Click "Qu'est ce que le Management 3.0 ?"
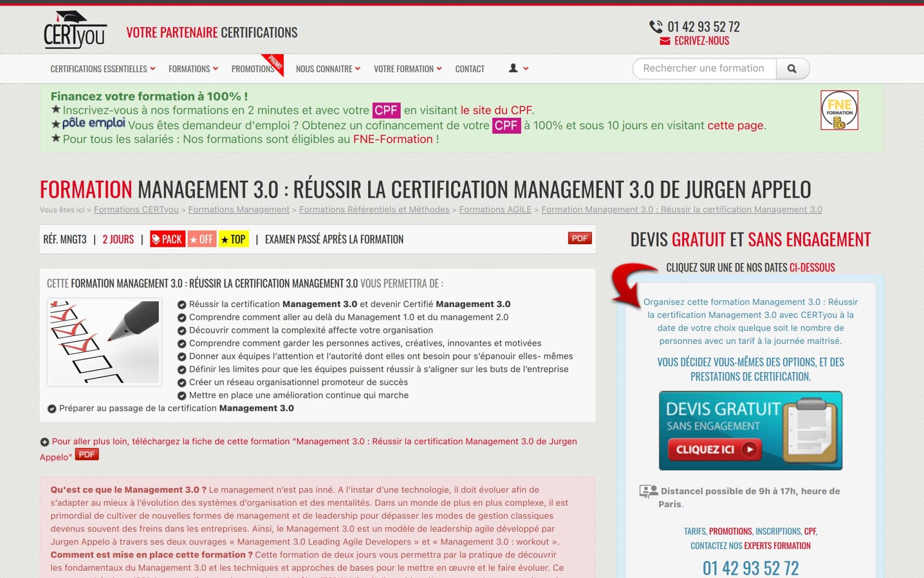 coord(128,489)
